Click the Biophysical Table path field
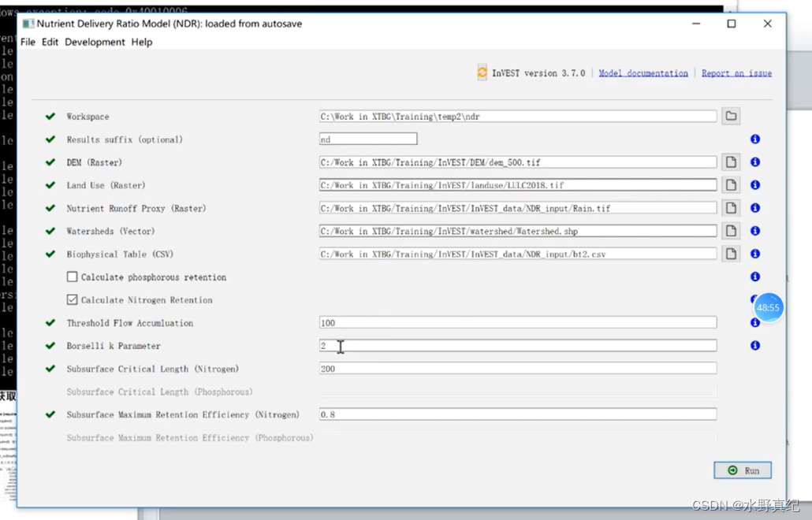The width and height of the screenshot is (812, 520). (518, 254)
